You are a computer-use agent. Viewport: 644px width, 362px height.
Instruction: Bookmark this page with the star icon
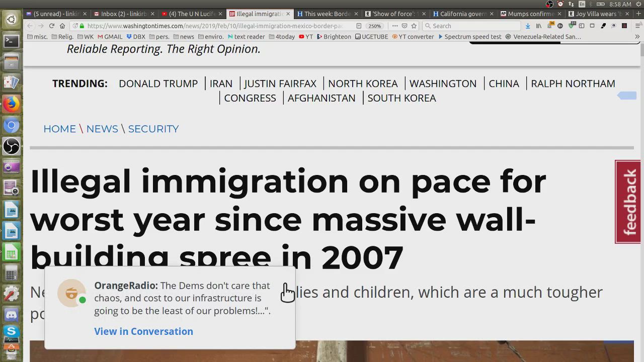414,26
